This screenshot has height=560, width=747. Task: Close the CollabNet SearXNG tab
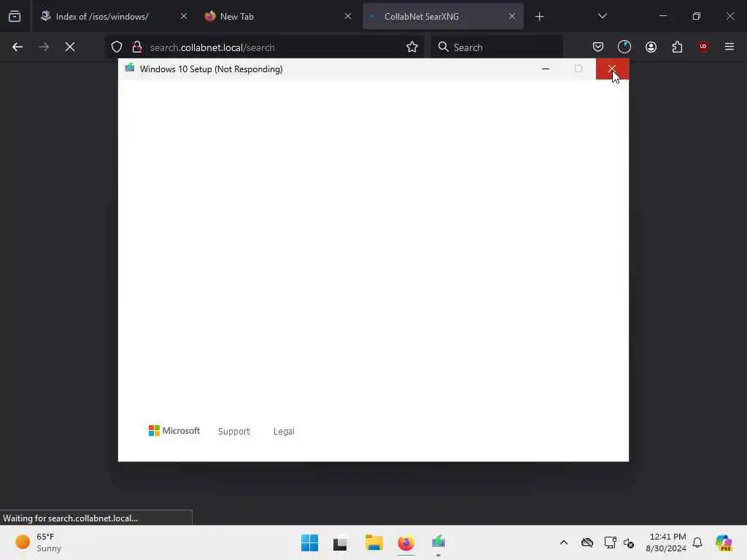(511, 16)
